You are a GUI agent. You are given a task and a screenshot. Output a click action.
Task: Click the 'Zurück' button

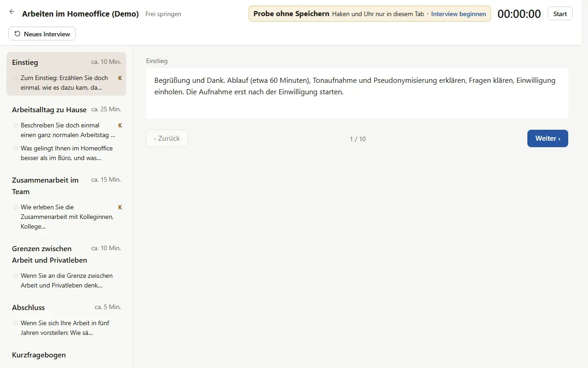pyautogui.click(x=167, y=138)
